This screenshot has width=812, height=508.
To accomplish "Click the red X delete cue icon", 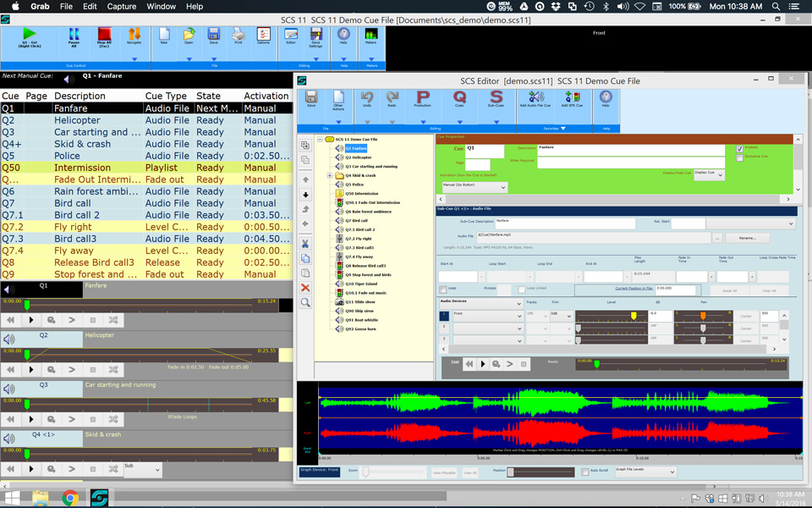I will tap(305, 288).
